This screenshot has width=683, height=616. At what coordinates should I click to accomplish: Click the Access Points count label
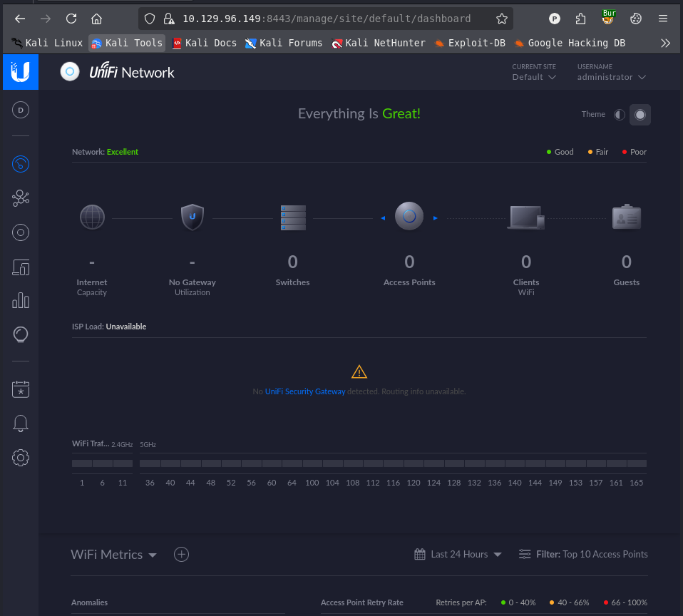409,282
